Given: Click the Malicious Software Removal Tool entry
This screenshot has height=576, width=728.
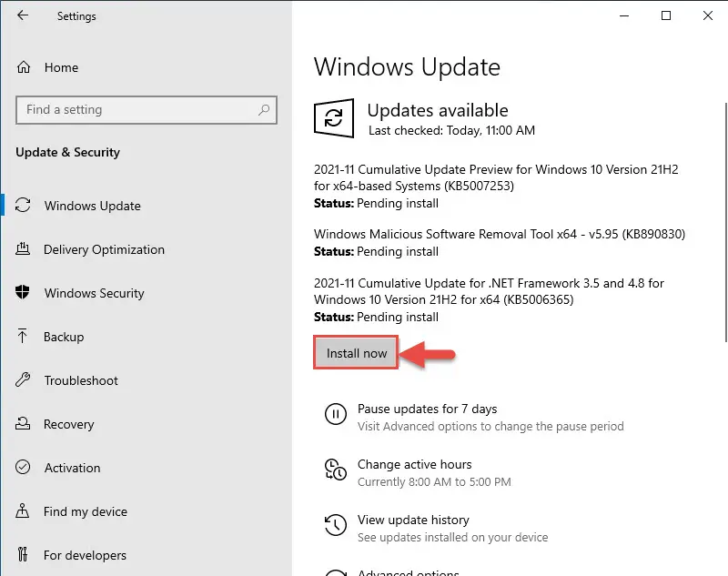Looking at the screenshot, I should (500, 242).
